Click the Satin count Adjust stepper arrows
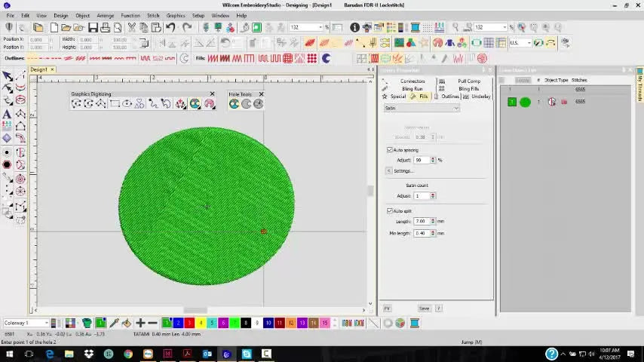Viewport: 644px width, 362px height. (433, 196)
